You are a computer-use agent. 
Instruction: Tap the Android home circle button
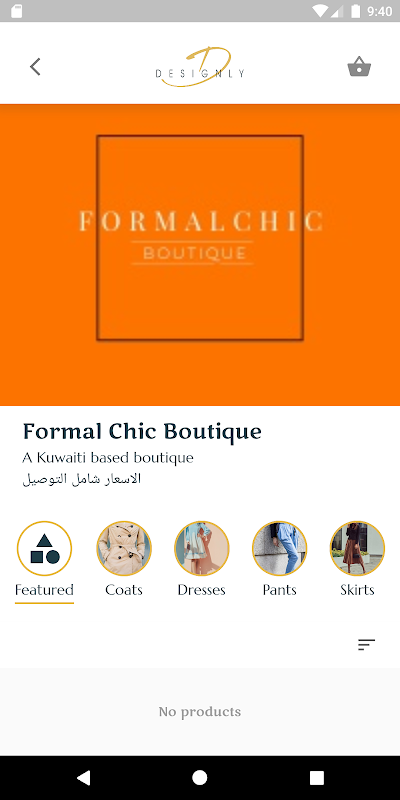tap(199, 778)
